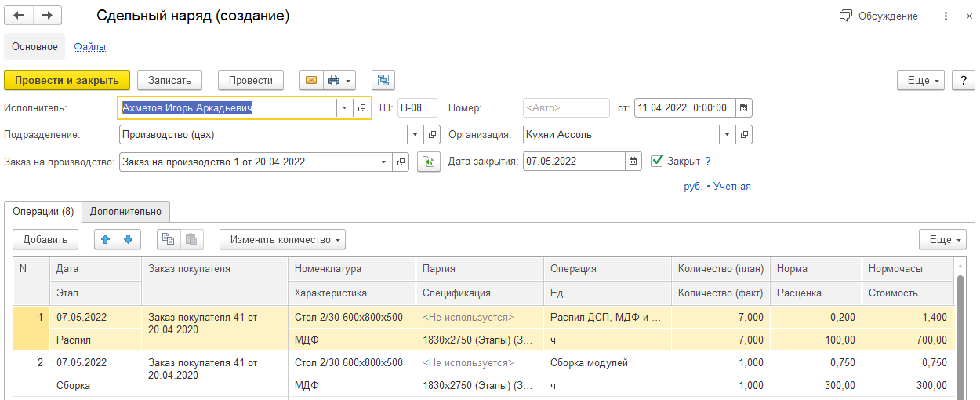980x400 pixels.
Task: Move row up with blue arrow
Action: pyautogui.click(x=106, y=239)
